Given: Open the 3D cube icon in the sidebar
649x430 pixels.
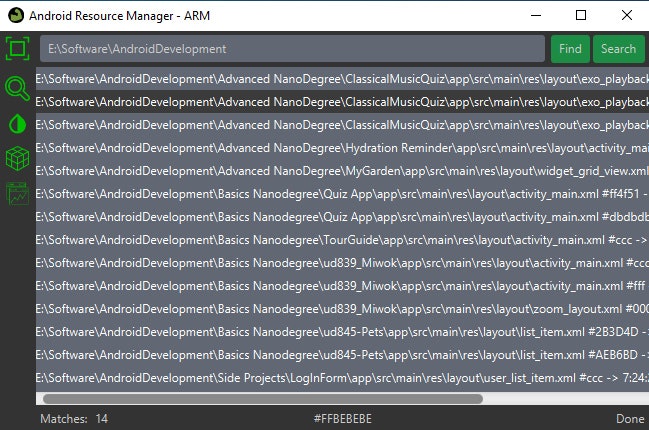Looking at the screenshot, I should 17,159.
